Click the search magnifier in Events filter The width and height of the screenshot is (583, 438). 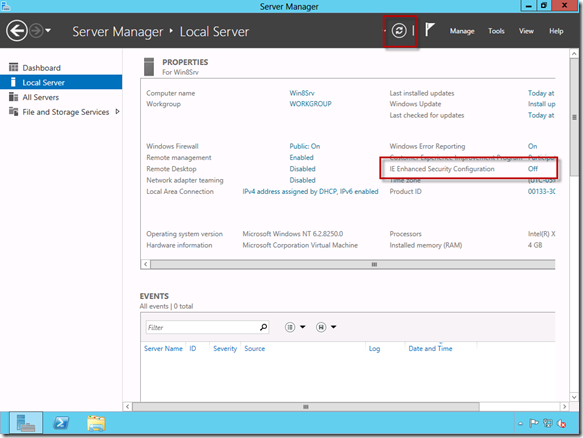click(x=263, y=327)
